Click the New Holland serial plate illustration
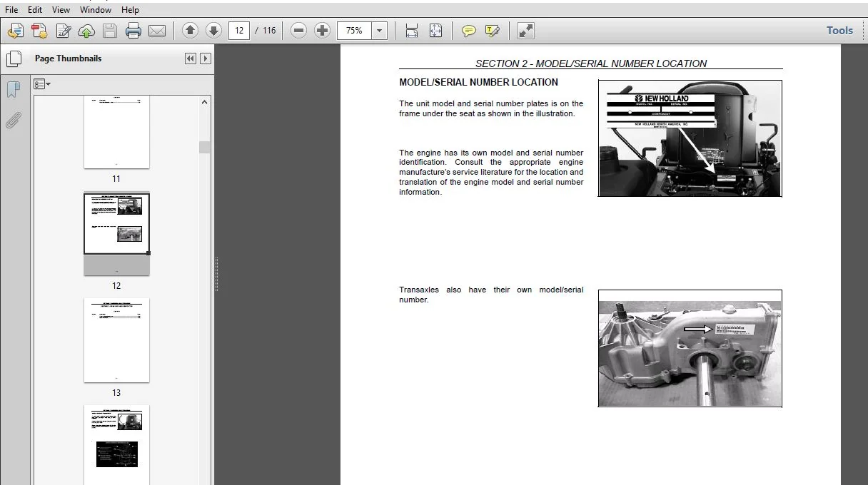The height and width of the screenshot is (485, 868). coord(690,138)
